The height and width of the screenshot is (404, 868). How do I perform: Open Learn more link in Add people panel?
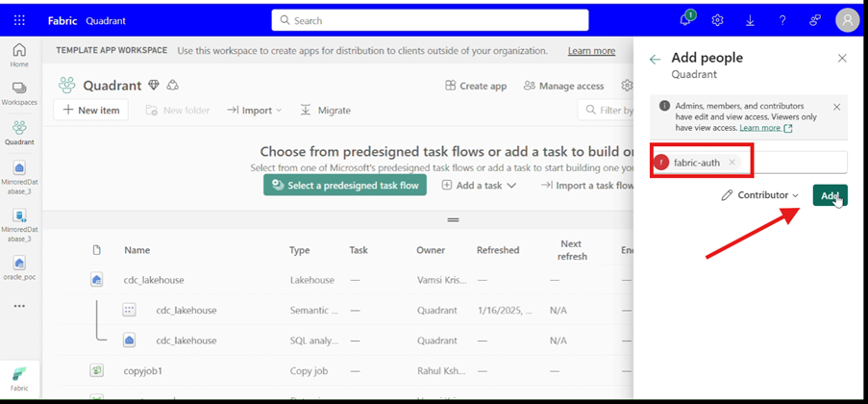point(765,128)
